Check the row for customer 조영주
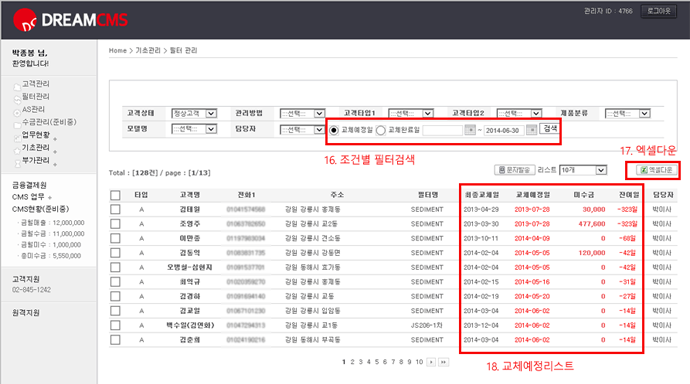690x384 pixels. pyautogui.click(x=115, y=224)
